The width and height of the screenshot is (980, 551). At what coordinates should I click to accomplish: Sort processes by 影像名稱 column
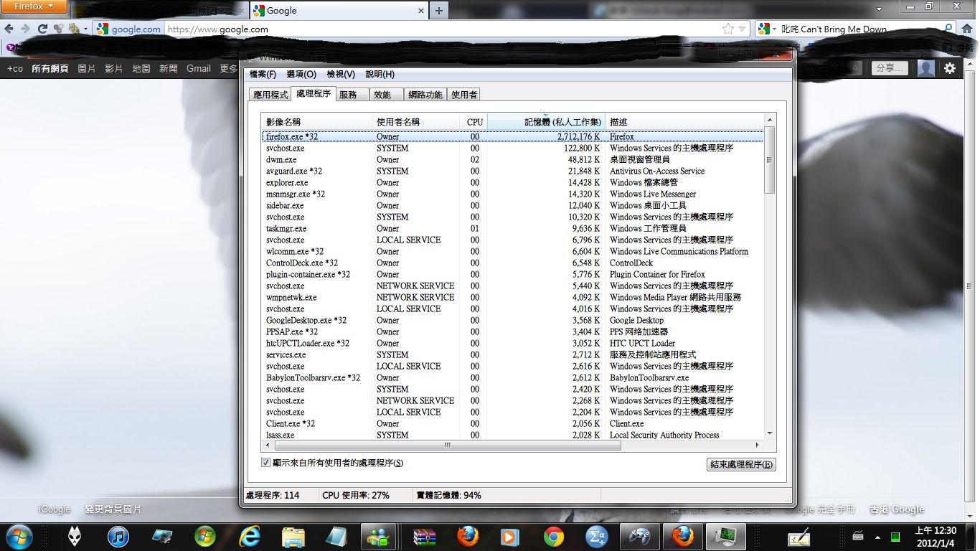(x=316, y=122)
